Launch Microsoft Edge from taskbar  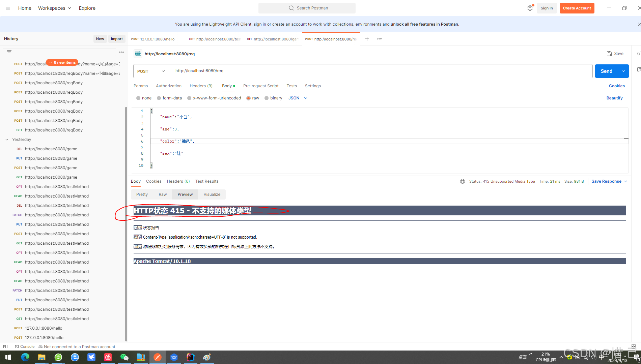point(25,357)
